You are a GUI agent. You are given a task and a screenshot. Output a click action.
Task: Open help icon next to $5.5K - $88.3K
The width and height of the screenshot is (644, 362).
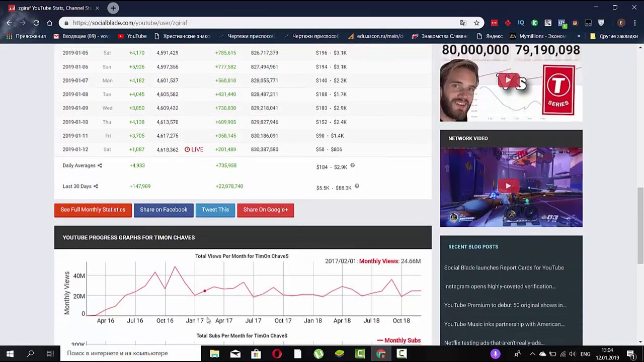(357, 186)
